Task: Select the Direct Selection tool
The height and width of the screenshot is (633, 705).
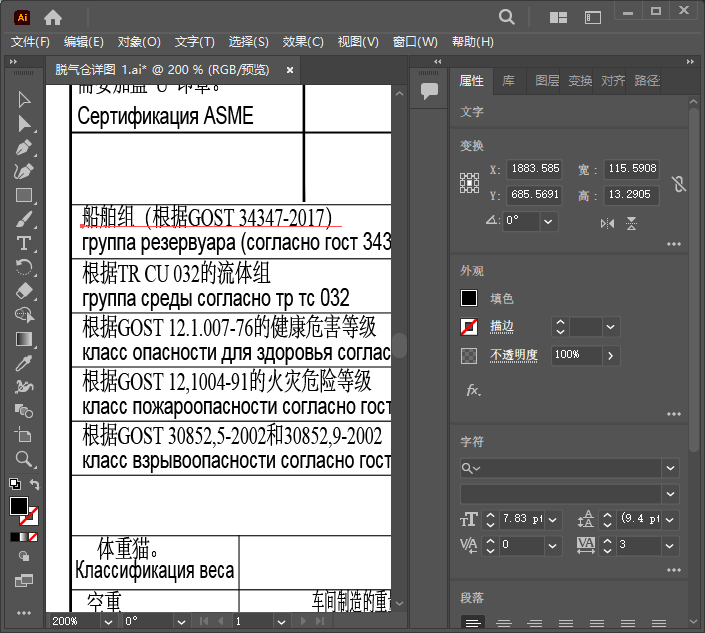Action: click(24, 123)
